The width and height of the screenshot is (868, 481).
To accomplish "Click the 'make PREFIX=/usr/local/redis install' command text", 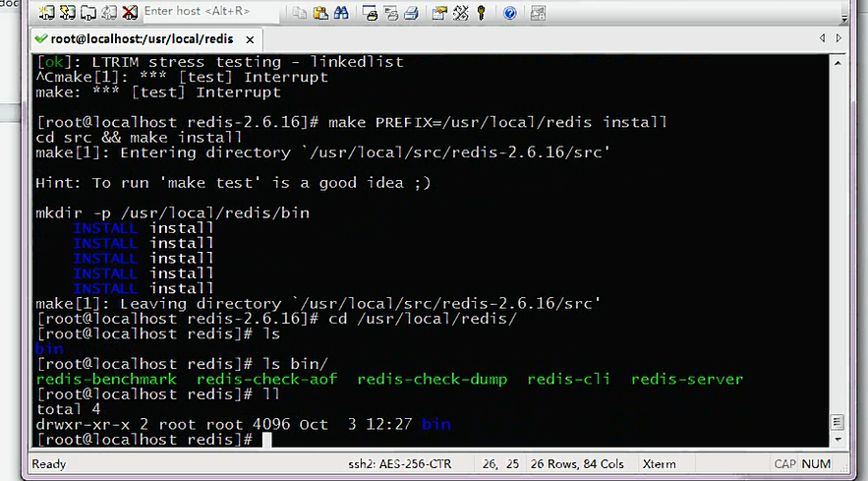I will 497,122.
